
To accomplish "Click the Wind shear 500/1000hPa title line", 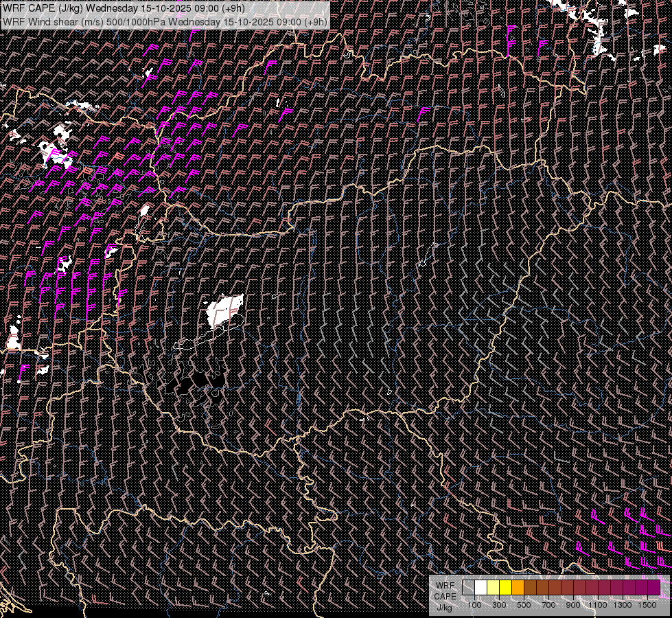I will pos(165,21).
